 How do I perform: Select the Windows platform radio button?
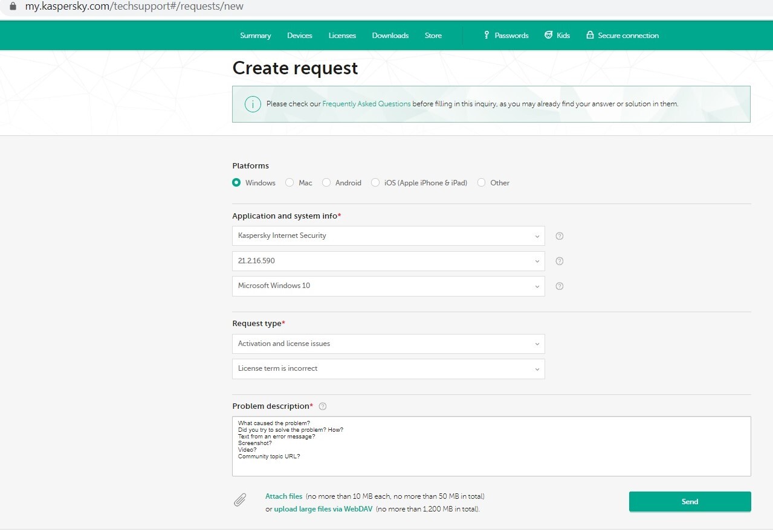pos(236,182)
